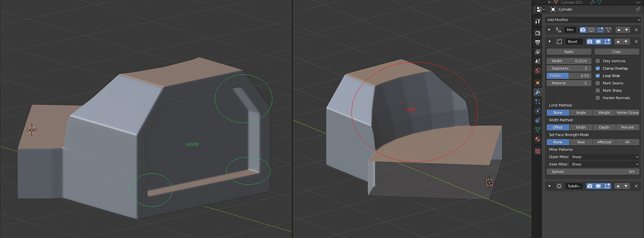Set Limit Method to Weight
The width and height of the screenshot is (644, 238).
coord(604,112)
